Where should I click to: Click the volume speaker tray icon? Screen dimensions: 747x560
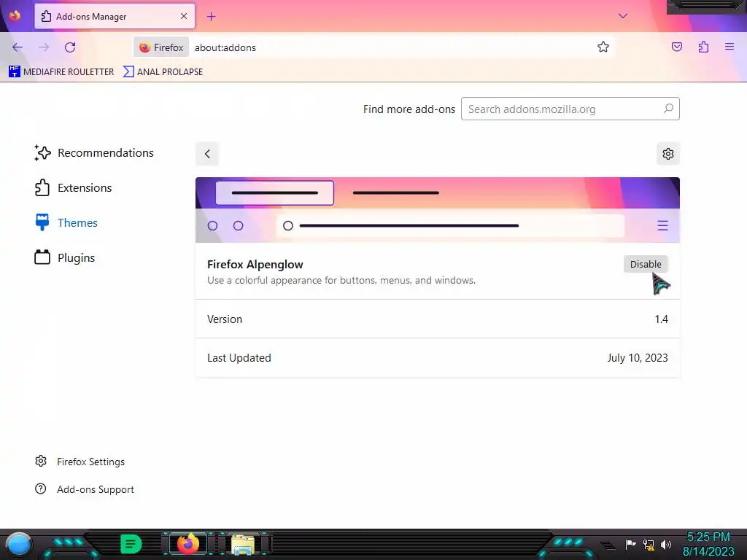click(x=666, y=544)
